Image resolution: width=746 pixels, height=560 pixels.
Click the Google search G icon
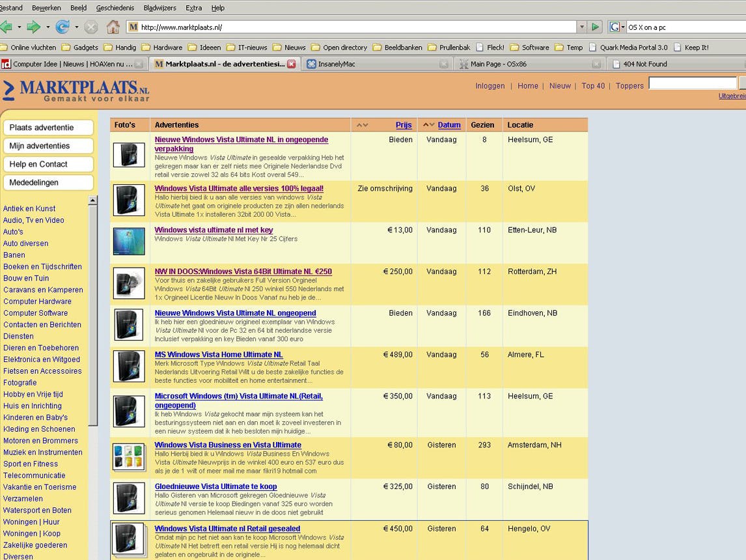click(x=615, y=27)
